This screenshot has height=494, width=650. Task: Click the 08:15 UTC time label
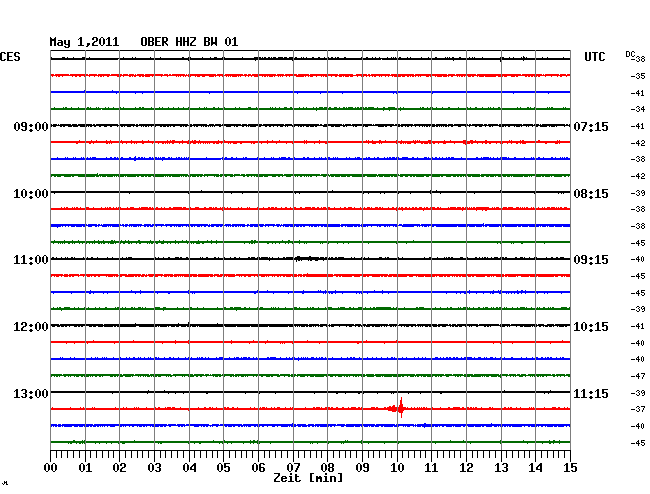point(591,194)
